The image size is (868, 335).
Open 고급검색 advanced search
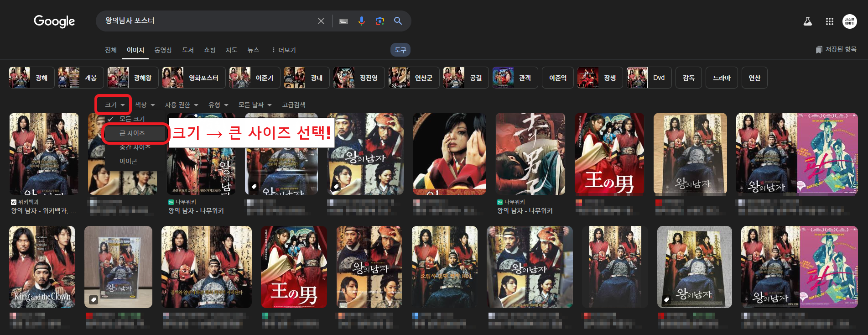(294, 105)
